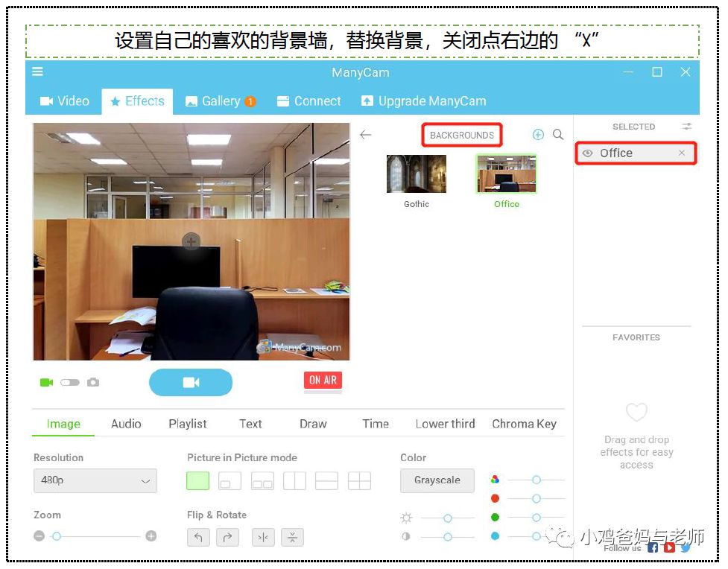Click the back arrow beside Backgrounds
728x569 pixels.
coord(365,135)
